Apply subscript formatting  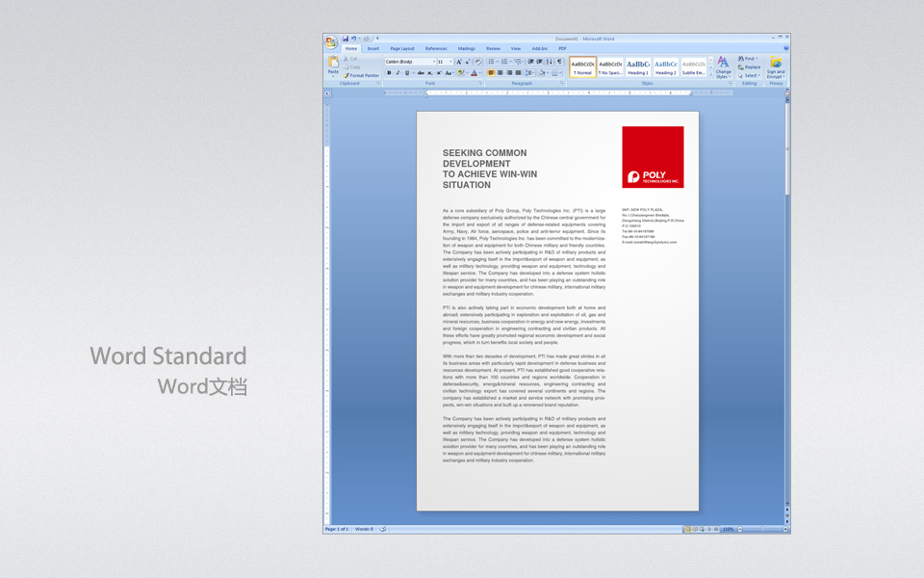pyautogui.click(x=429, y=73)
